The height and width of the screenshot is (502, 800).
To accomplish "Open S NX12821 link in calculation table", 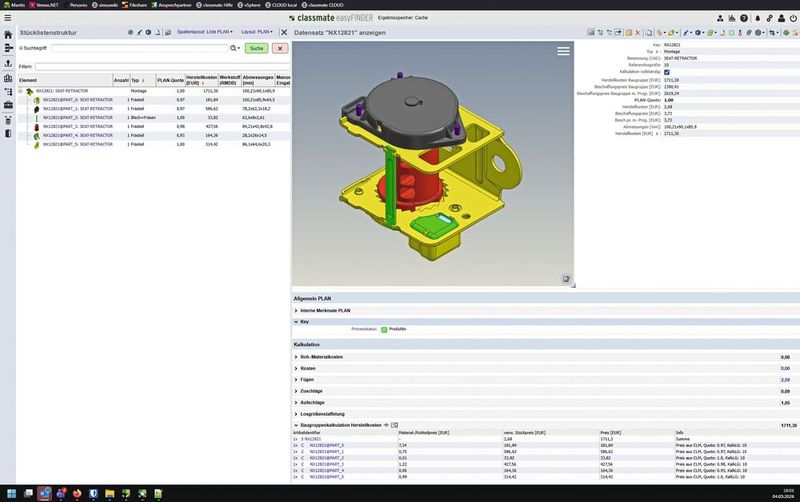I will click(x=311, y=439).
